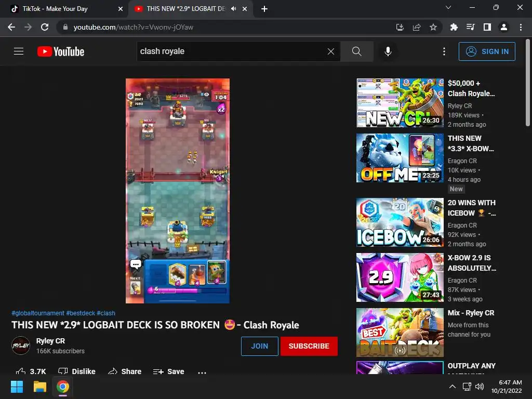This screenshot has height=399, width=532.
Task: Click the #globaltournament hashtag
Action: 37,313
